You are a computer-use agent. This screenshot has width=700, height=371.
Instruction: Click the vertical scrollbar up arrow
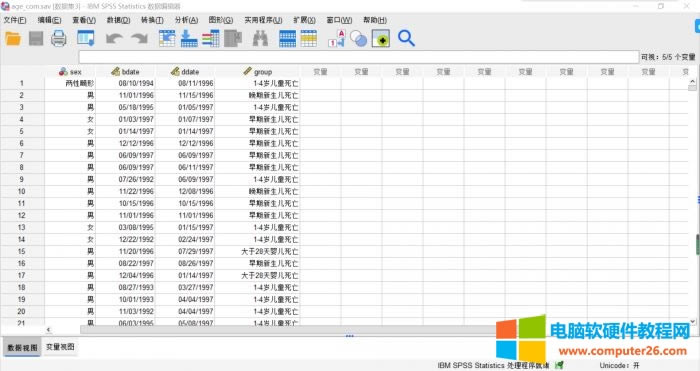click(x=692, y=82)
